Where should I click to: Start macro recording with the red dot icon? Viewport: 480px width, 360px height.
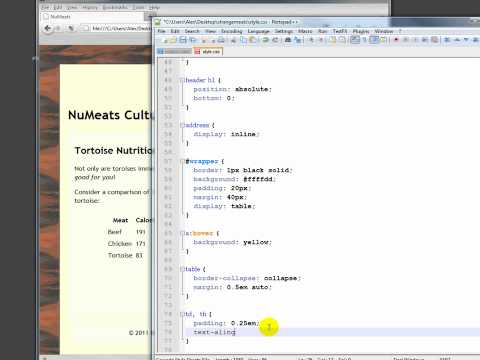(396, 40)
